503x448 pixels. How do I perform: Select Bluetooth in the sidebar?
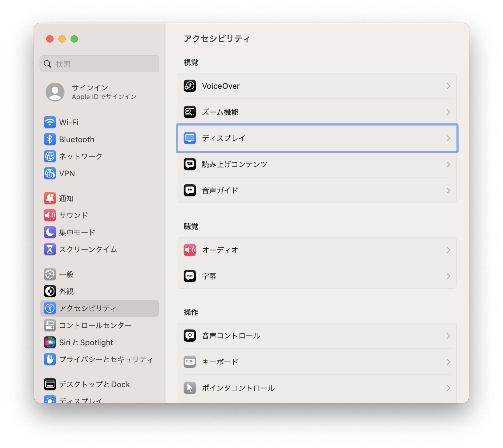click(77, 140)
